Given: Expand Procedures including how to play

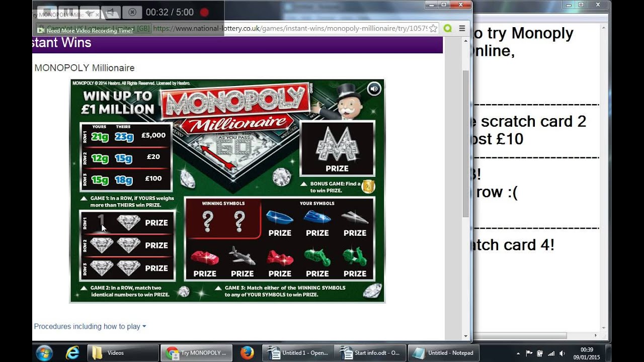Looking at the screenshot, I should point(90,326).
